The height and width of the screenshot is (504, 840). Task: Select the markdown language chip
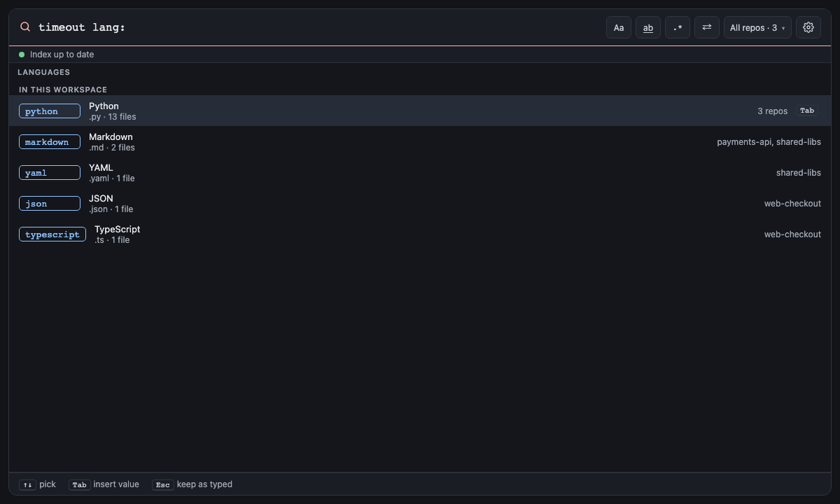(x=50, y=142)
